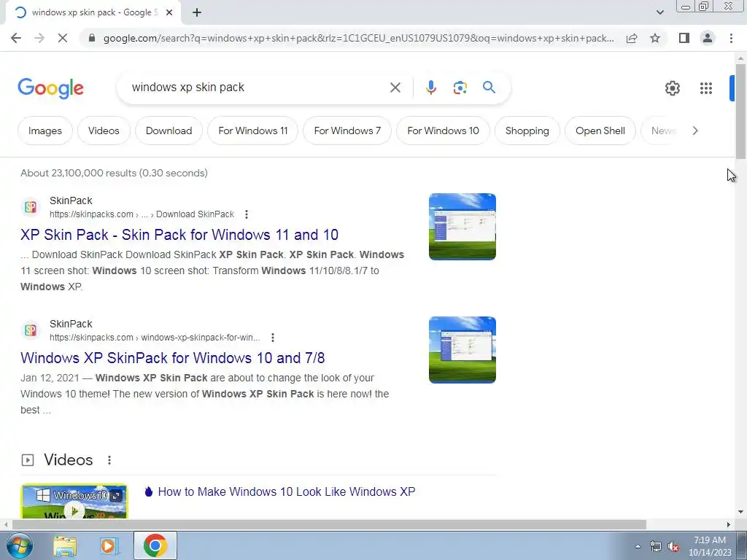Open the Windows Start button
Viewport: 747px width, 560px height.
19,545
